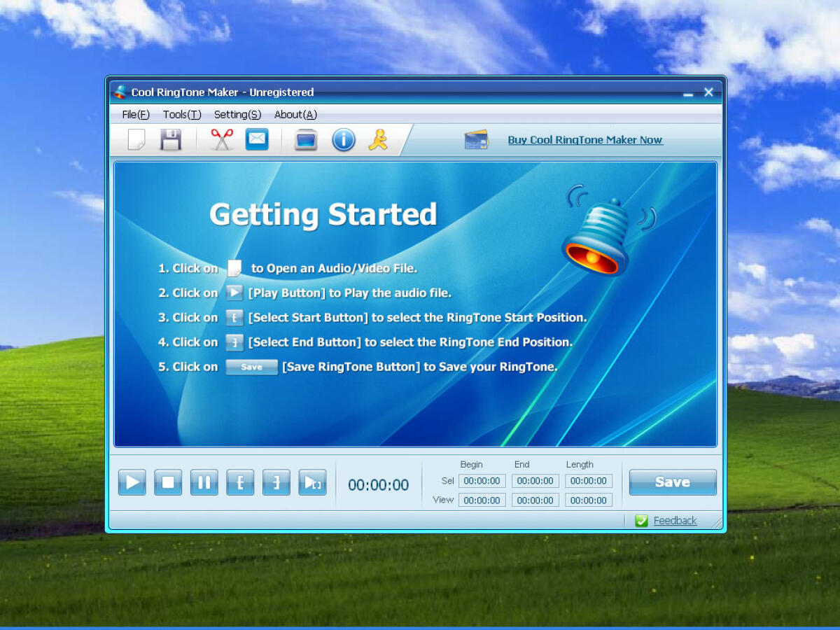840x630 pixels.
Task: Start playback with the Play button
Action: (132, 482)
